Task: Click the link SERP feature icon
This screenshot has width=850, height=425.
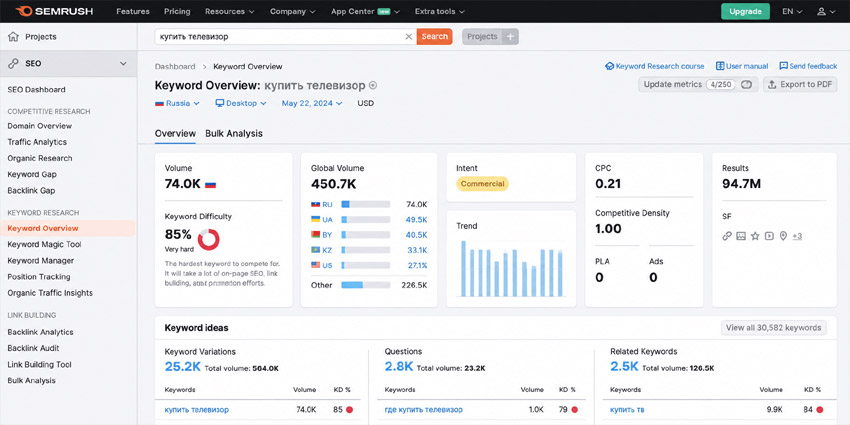Action: (x=727, y=236)
